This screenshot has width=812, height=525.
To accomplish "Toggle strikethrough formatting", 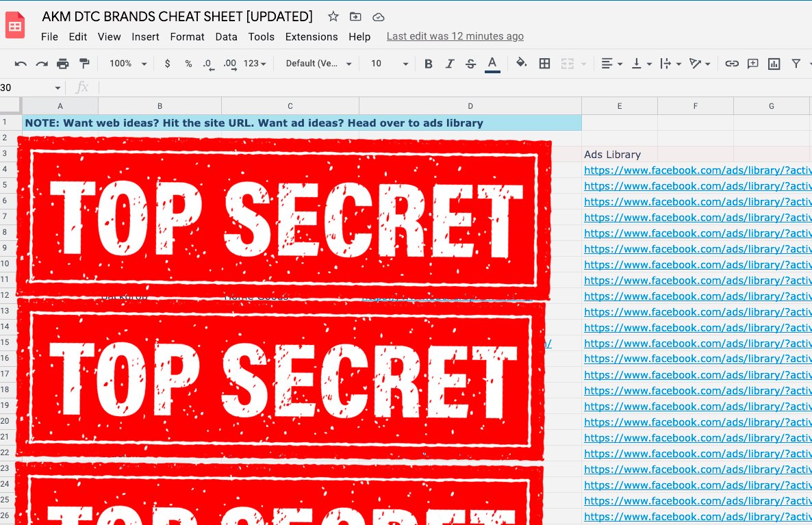I will pos(470,64).
